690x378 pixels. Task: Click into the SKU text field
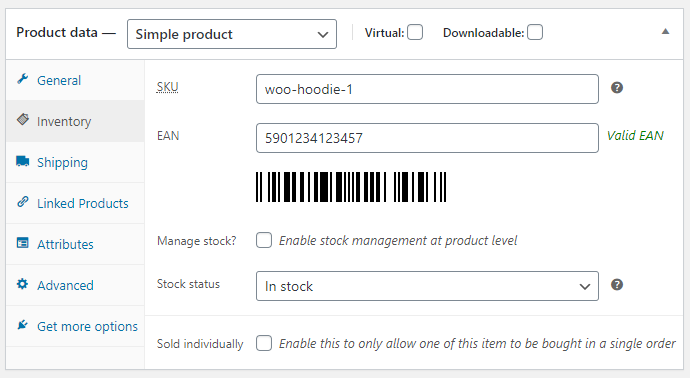click(427, 89)
